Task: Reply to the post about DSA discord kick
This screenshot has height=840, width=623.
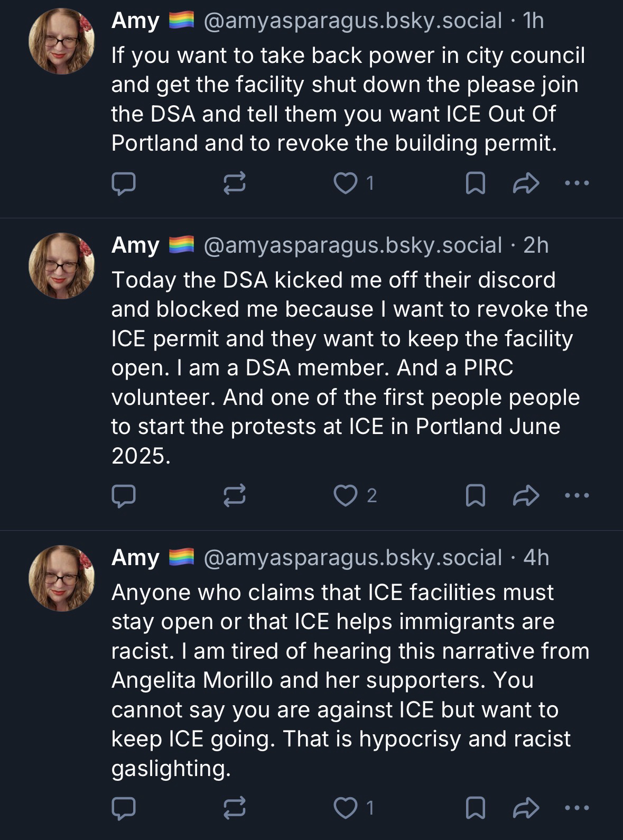Action: point(124,495)
